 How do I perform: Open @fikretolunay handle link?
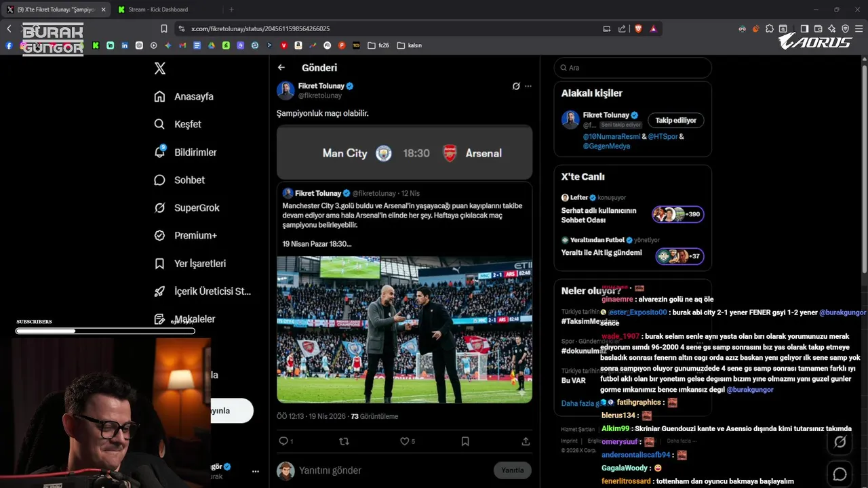320,96
